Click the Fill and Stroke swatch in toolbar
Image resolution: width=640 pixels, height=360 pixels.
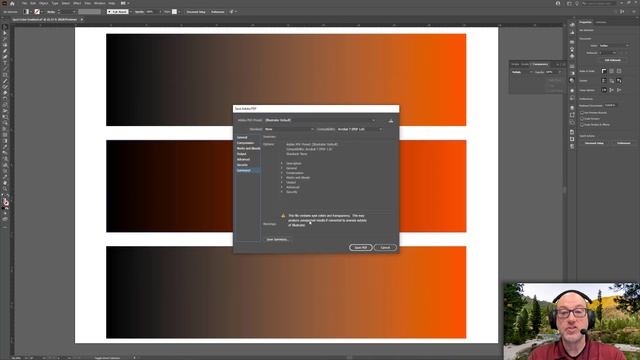pos(5,202)
